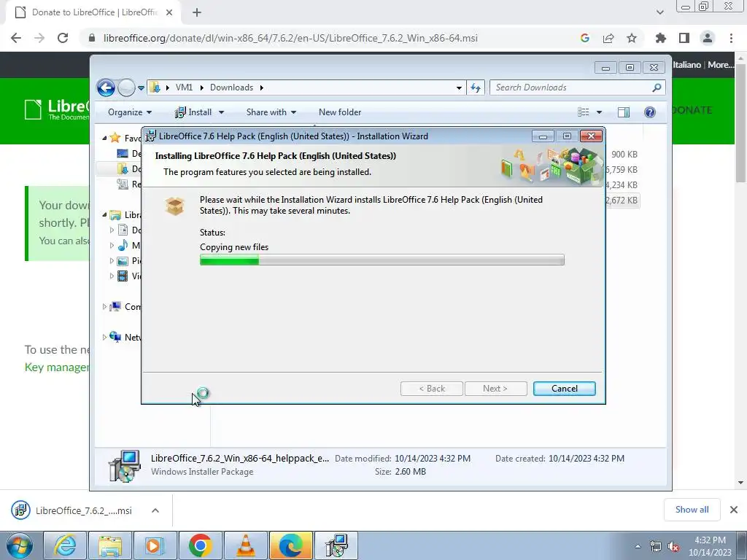Open the dropdown arrow next to Install
Screen dimensions: 747x560
click(221, 112)
